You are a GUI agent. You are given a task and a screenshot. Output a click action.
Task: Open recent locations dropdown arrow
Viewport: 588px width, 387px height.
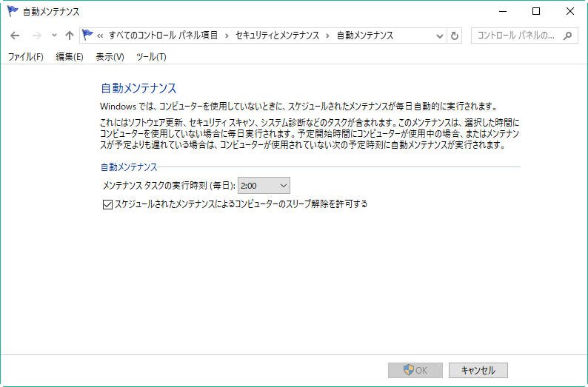click(54, 36)
